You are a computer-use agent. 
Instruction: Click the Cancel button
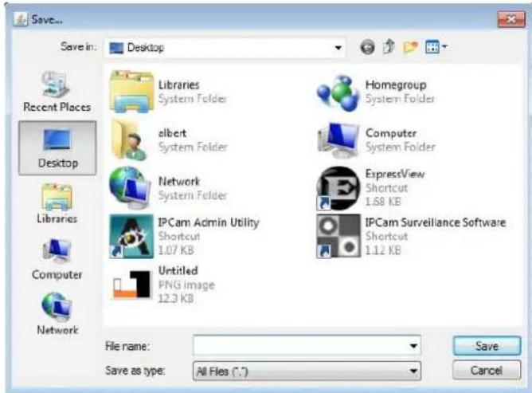point(487,370)
